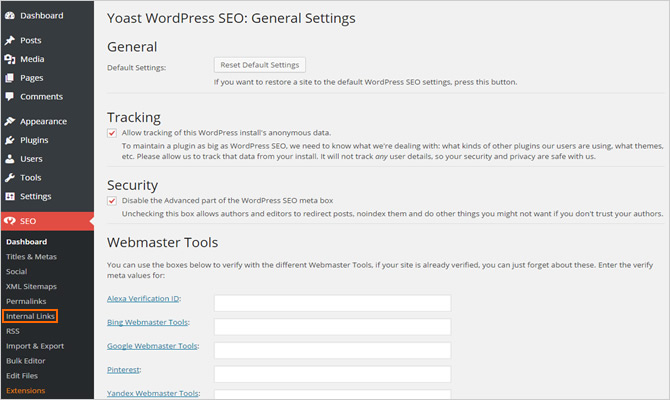Viewport: 670px width, 400px height.
Task: Open the Social SEO submenu
Action: click(x=17, y=272)
